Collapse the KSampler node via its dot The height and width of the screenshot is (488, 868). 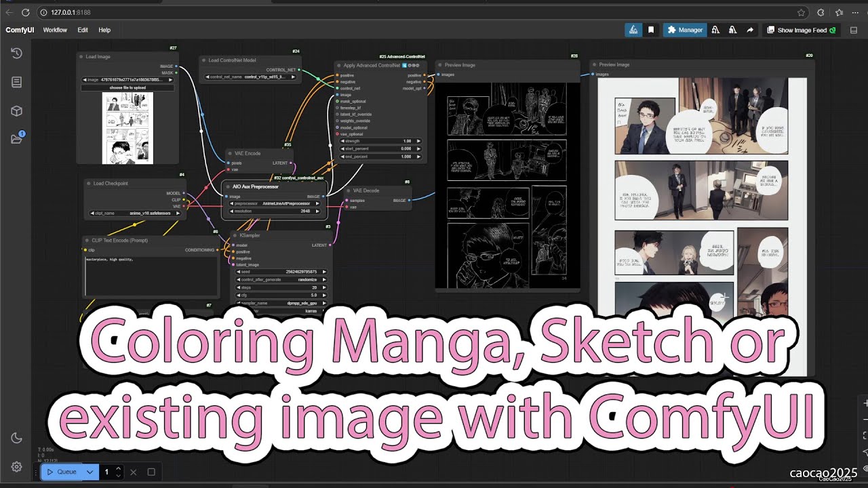(x=235, y=236)
